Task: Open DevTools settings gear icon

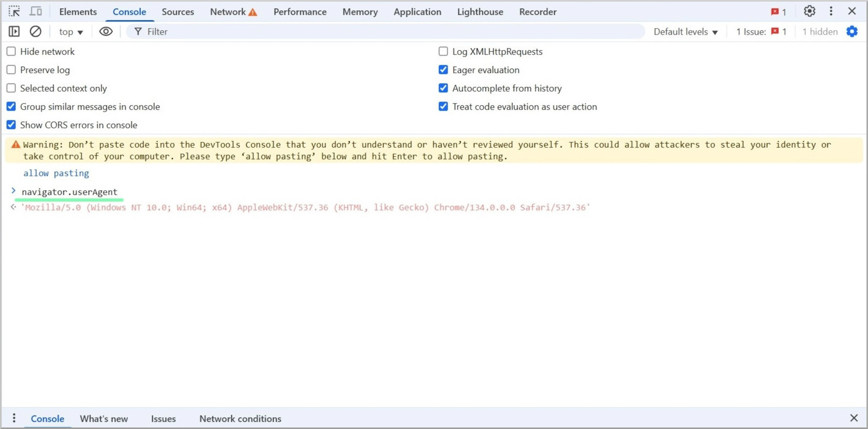Action: click(809, 12)
